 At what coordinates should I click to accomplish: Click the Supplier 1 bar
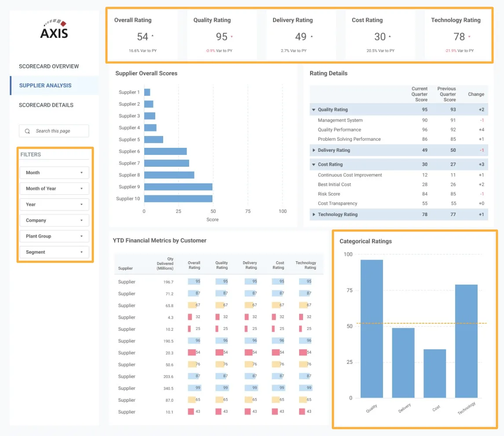tap(147, 92)
